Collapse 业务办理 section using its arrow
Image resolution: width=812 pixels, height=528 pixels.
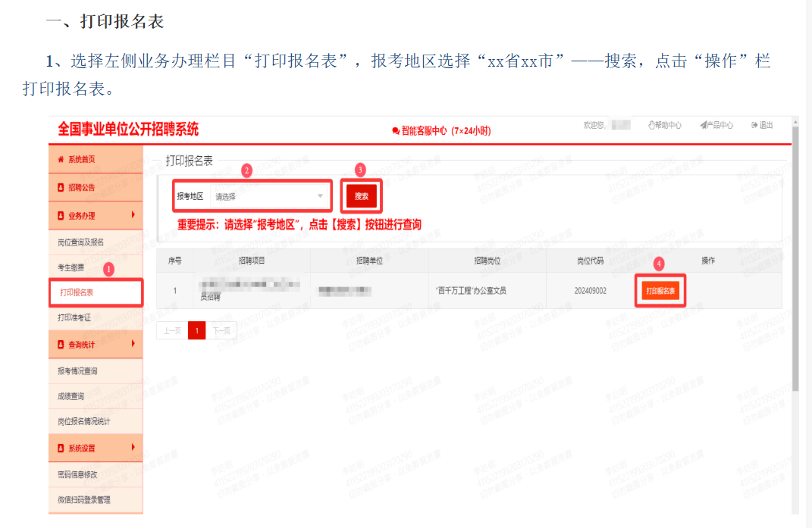tap(133, 215)
